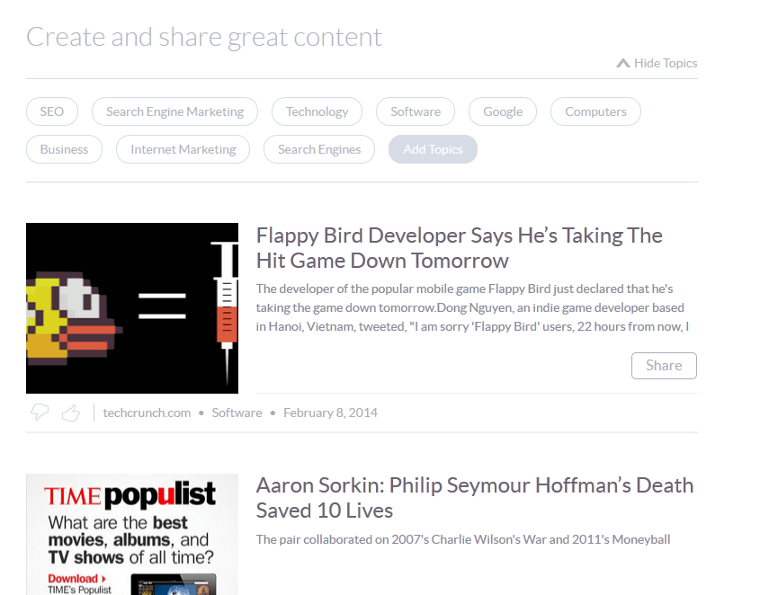Open the Flappy Bird Developer headline

tap(459, 248)
